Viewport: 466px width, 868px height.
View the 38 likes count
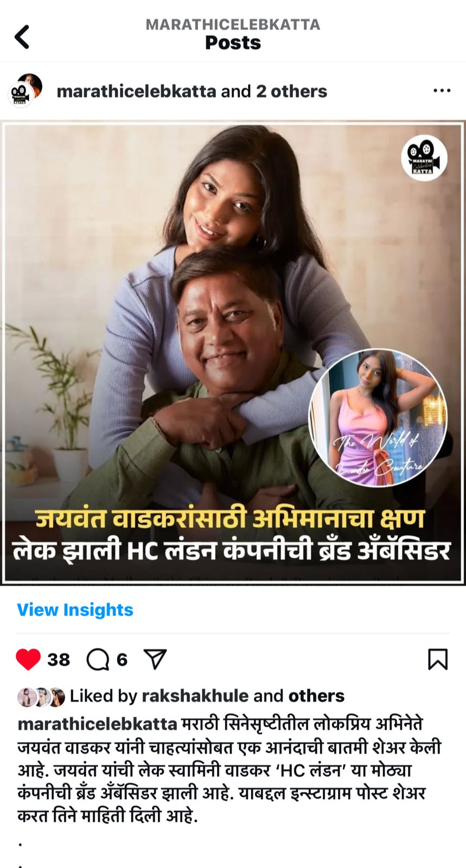59,660
